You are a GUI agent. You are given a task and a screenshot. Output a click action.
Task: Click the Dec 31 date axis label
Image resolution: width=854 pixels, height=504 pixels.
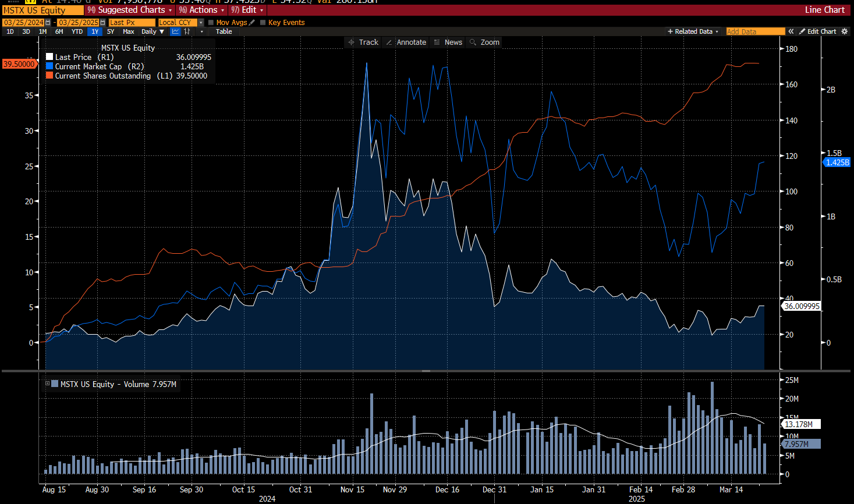(494, 489)
